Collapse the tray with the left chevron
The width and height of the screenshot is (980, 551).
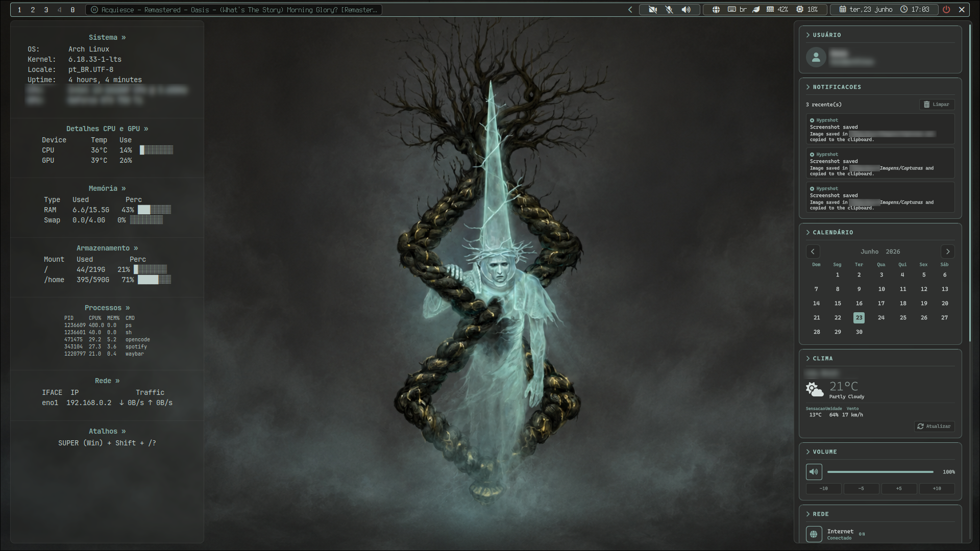(x=630, y=10)
